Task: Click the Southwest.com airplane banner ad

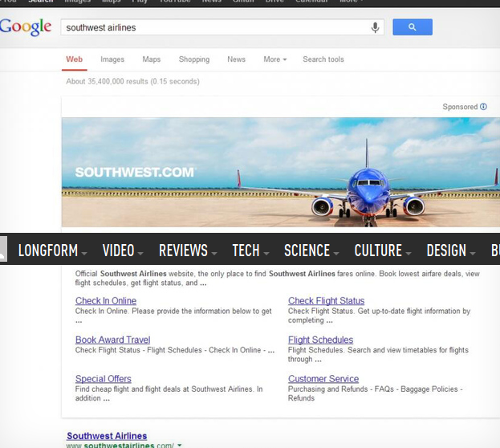Action: coord(281,173)
